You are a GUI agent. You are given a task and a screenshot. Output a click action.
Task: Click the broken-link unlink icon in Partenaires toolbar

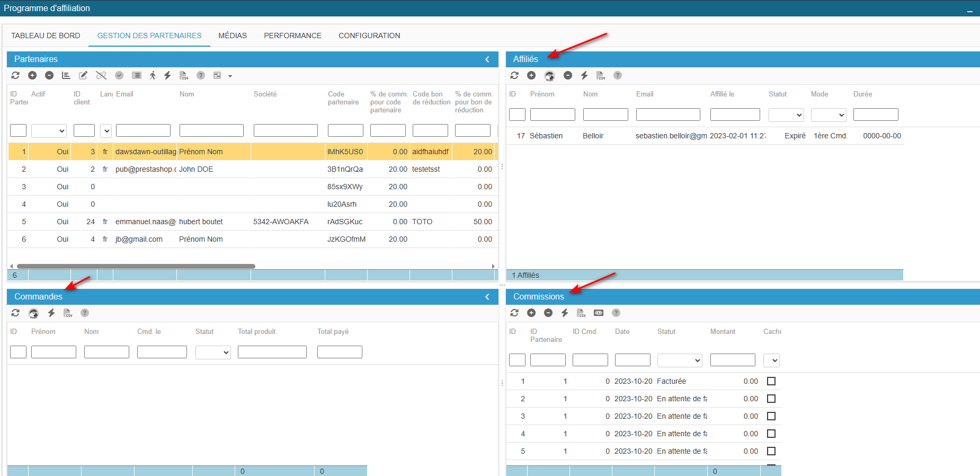point(101,75)
